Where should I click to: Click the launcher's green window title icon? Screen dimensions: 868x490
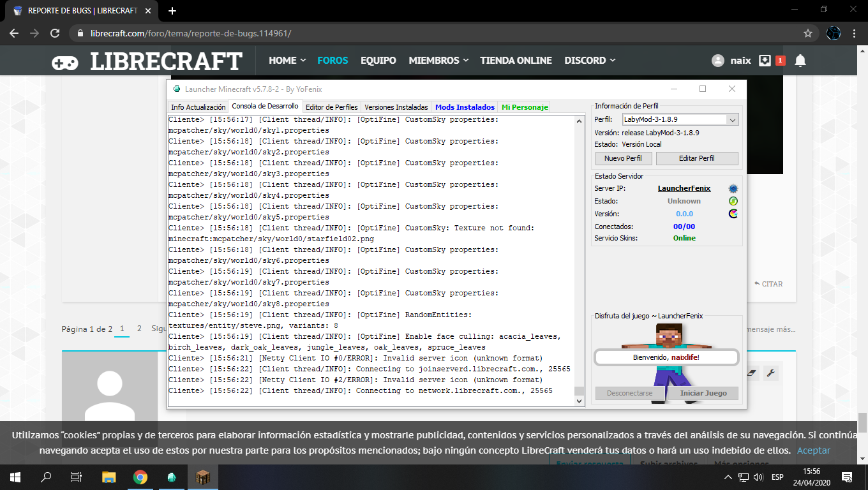177,89
